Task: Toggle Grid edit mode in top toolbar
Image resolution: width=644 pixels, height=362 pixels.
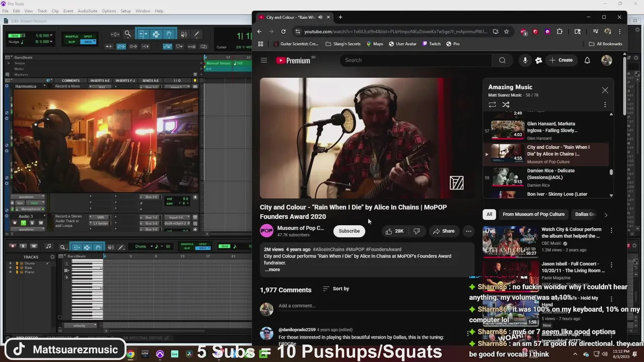Action: tap(88, 42)
